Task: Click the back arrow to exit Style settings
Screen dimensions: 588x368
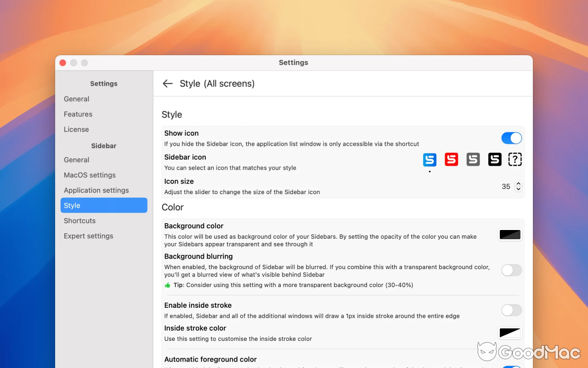Action: coord(168,83)
